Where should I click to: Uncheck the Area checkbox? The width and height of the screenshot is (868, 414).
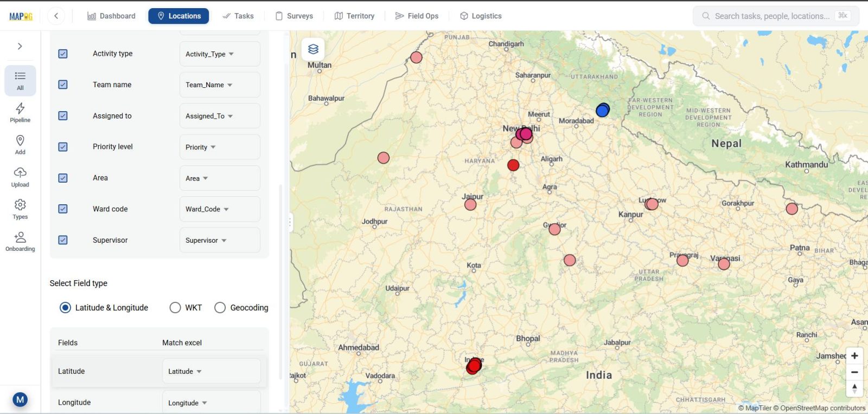(x=63, y=178)
